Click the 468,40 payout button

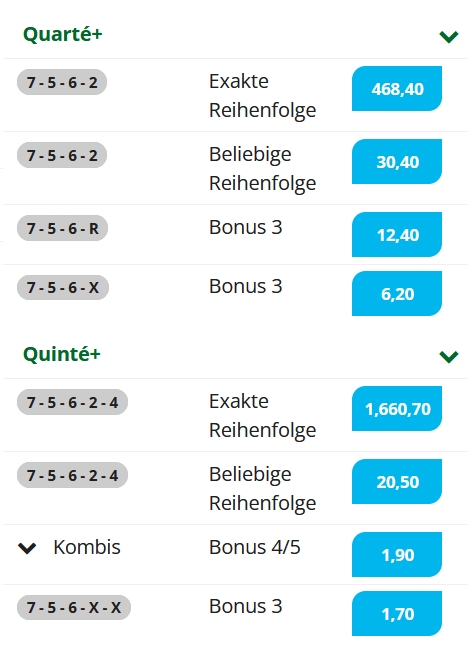397,88
